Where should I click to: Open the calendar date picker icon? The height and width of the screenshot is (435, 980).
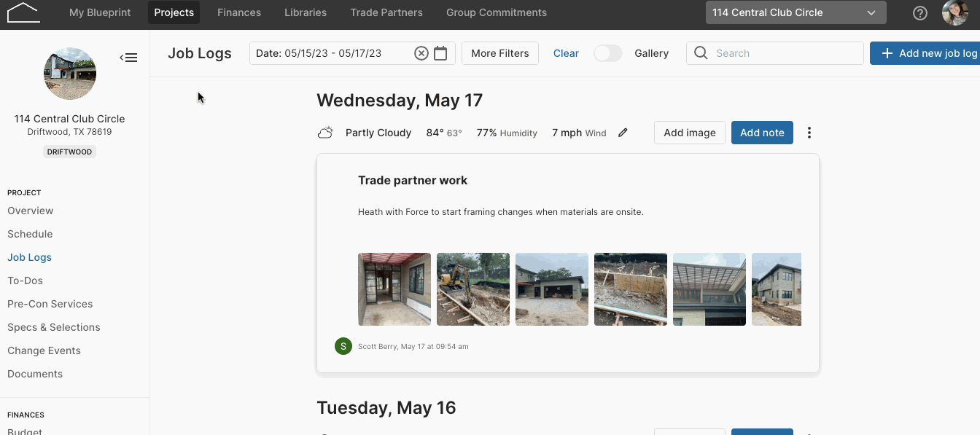[x=440, y=53]
